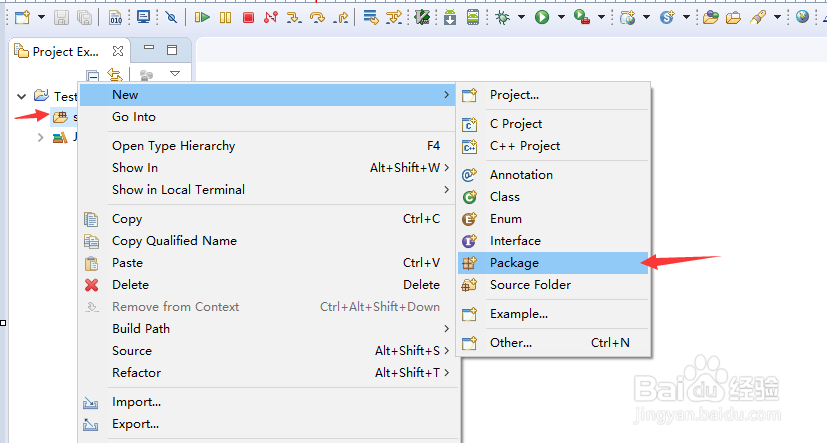Image resolution: width=827 pixels, height=443 pixels.
Task: Click Copy Qualified Name in context menu
Action: pyautogui.click(x=174, y=241)
